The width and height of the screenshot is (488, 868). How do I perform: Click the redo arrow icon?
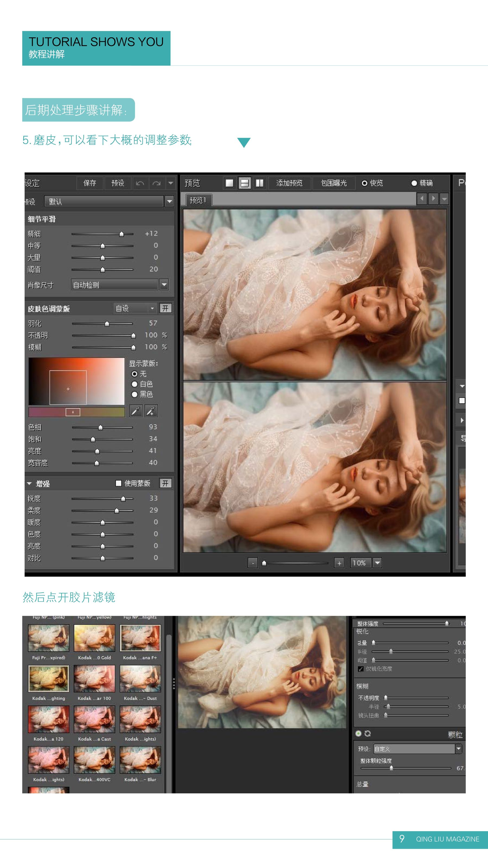[156, 183]
